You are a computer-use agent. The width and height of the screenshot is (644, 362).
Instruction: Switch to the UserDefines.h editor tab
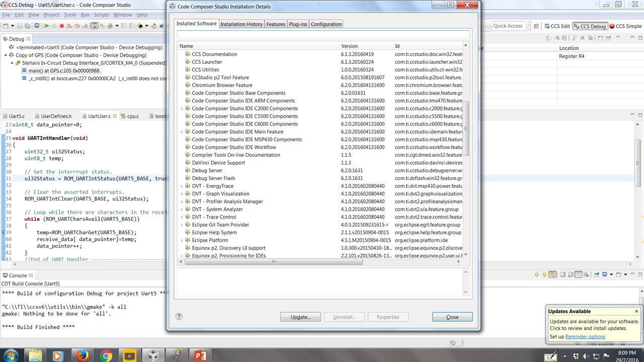coord(56,116)
